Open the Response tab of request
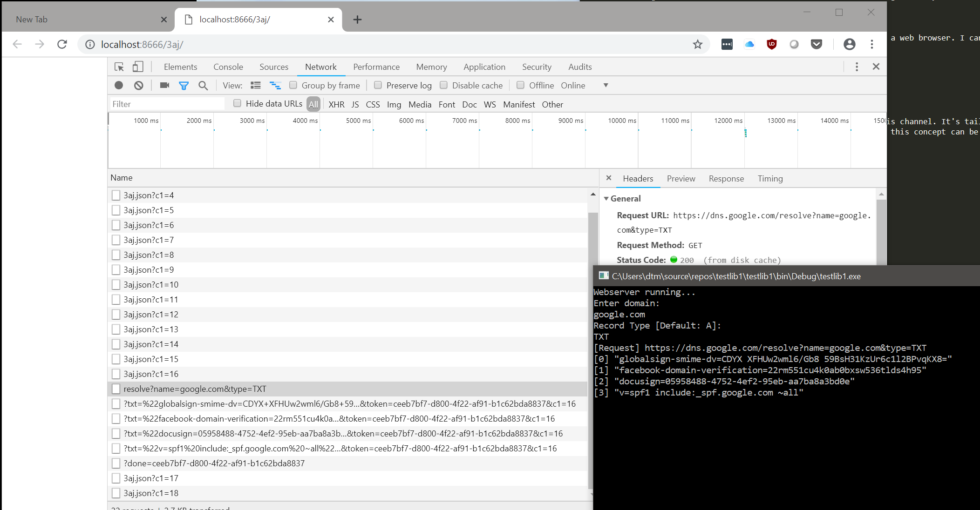Image resolution: width=980 pixels, height=510 pixels. tap(726, 179)
